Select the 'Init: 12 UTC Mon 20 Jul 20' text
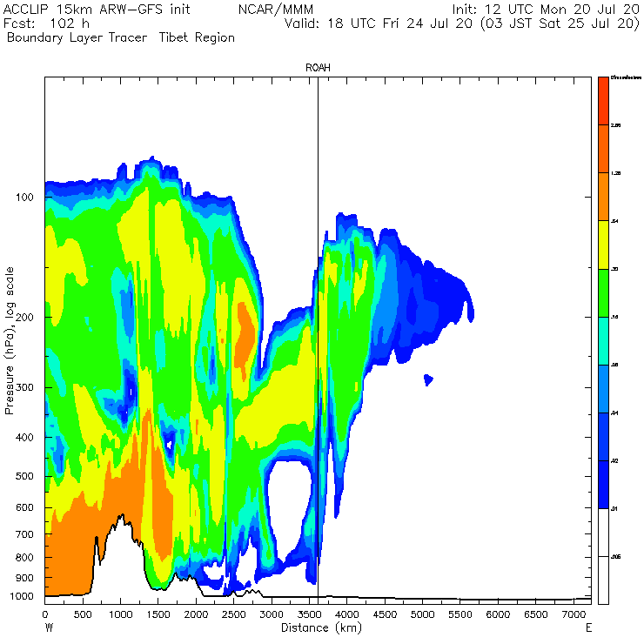The height and width of the screenshot is (644, 644). pos(546,9)
